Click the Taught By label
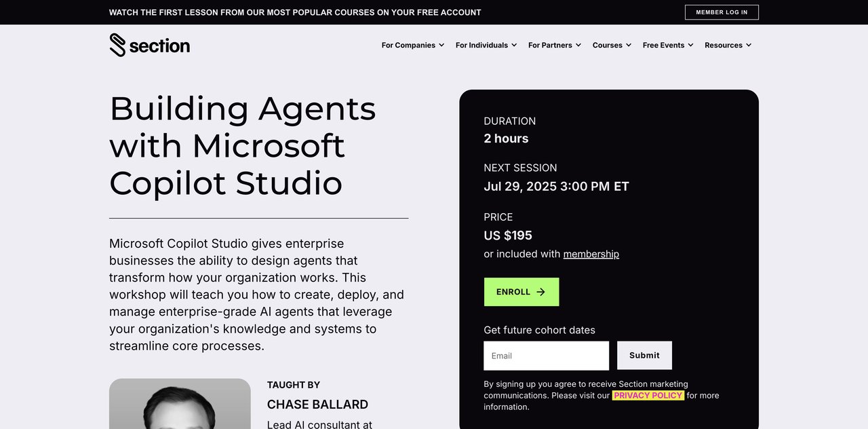This screenshot has width=868, height=429. (294, 385)
